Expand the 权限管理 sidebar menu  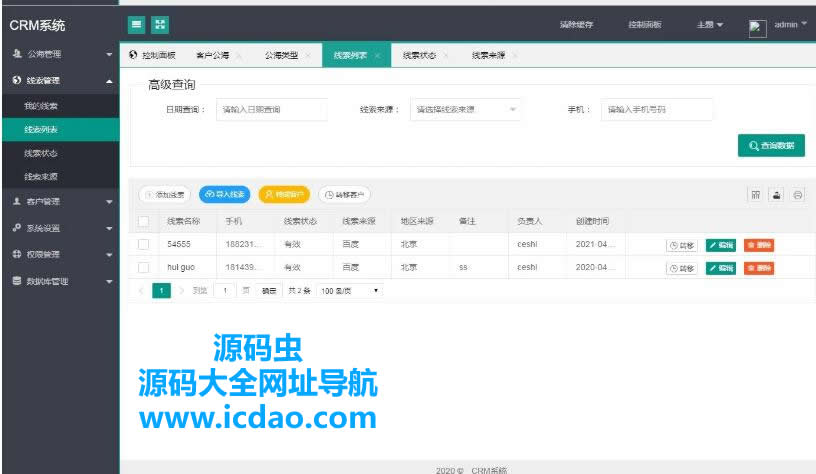(61, 254)
